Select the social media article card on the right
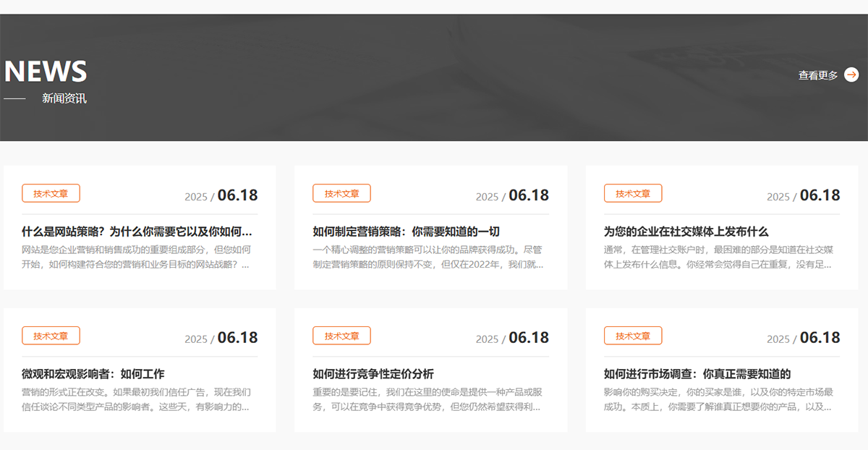The image size is (868, 450). (721, 226)
